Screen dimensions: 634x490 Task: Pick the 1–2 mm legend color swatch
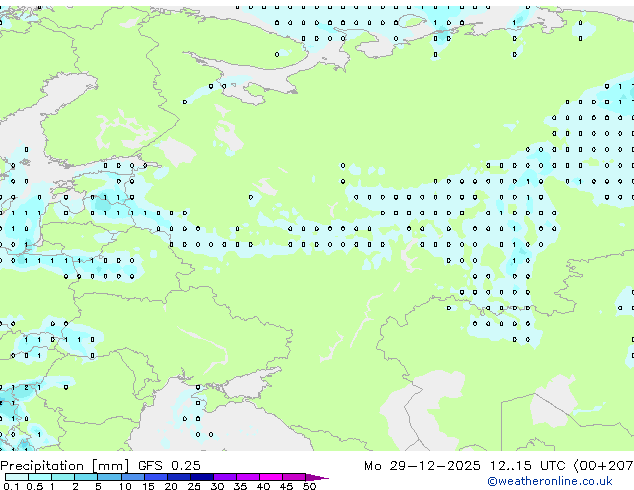coord(63,477)
